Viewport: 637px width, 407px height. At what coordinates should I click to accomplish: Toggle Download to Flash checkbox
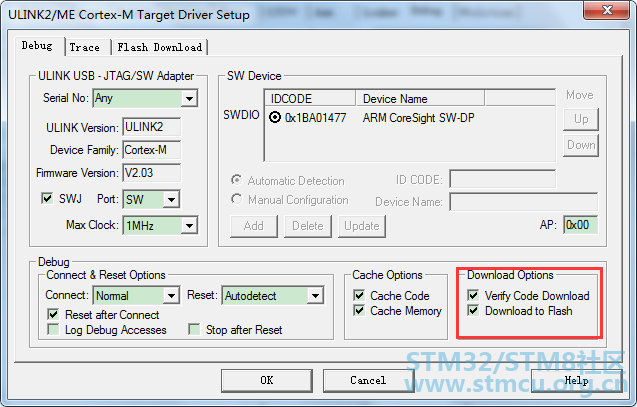point(473,311)
